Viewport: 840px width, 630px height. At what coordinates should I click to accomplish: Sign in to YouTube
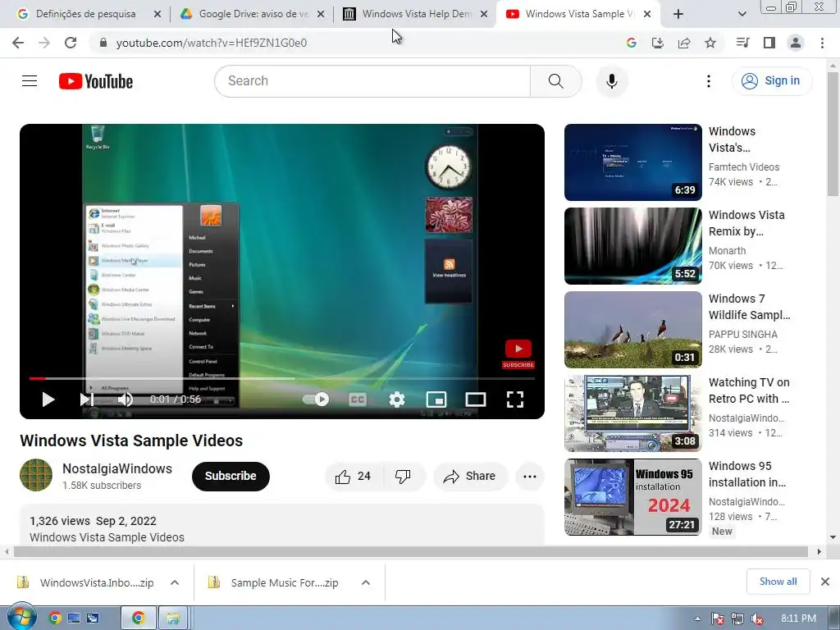(772, 81)
